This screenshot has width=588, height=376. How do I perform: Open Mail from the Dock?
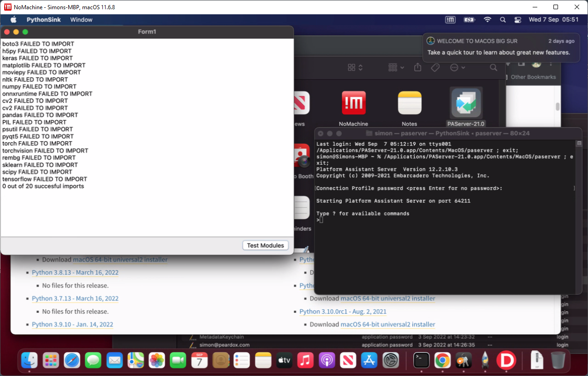pos(114,360)
